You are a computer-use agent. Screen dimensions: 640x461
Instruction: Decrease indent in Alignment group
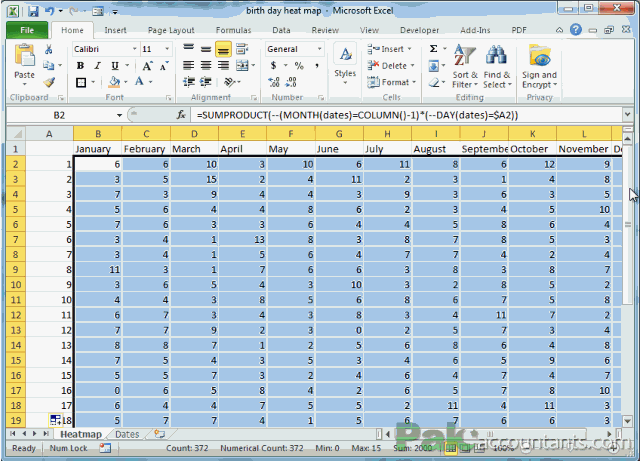pyautogui.click(x=189, y=82)
